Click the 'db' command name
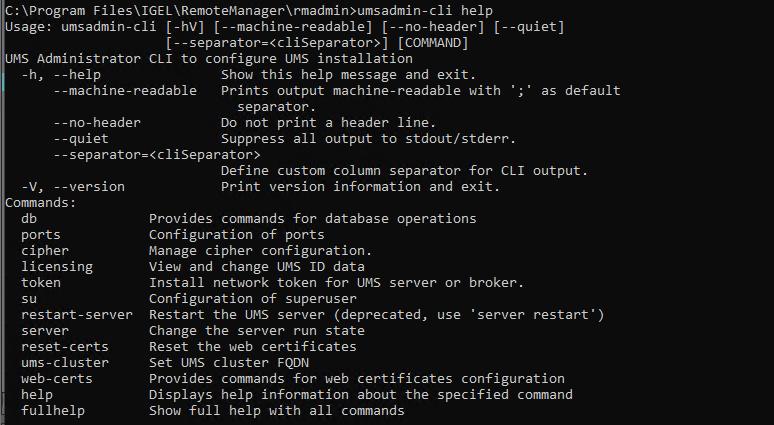This screenshot has width=774, height=425. [x=29, y=218]
